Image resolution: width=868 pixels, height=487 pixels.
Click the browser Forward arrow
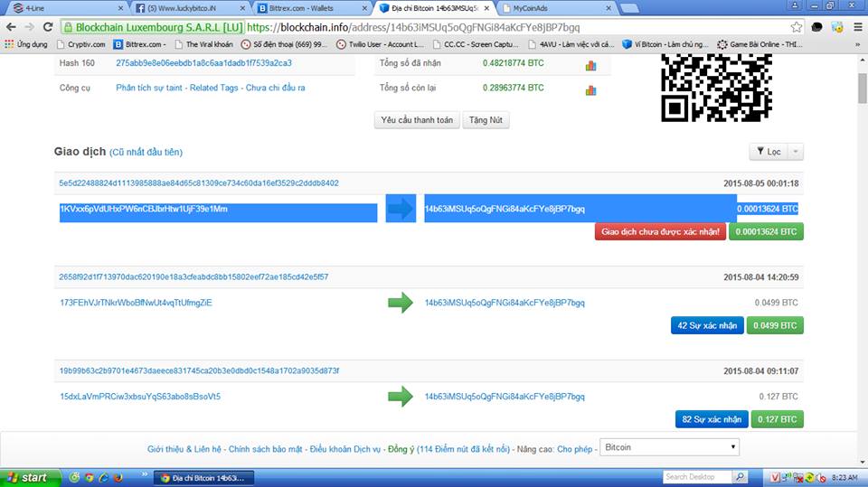[x=29, y=27]
